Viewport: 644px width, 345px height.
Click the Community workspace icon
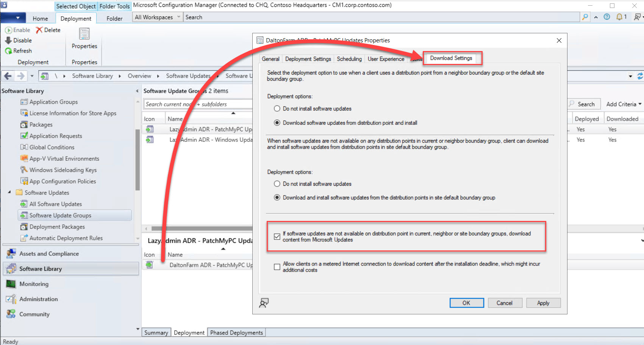(11, 314)
